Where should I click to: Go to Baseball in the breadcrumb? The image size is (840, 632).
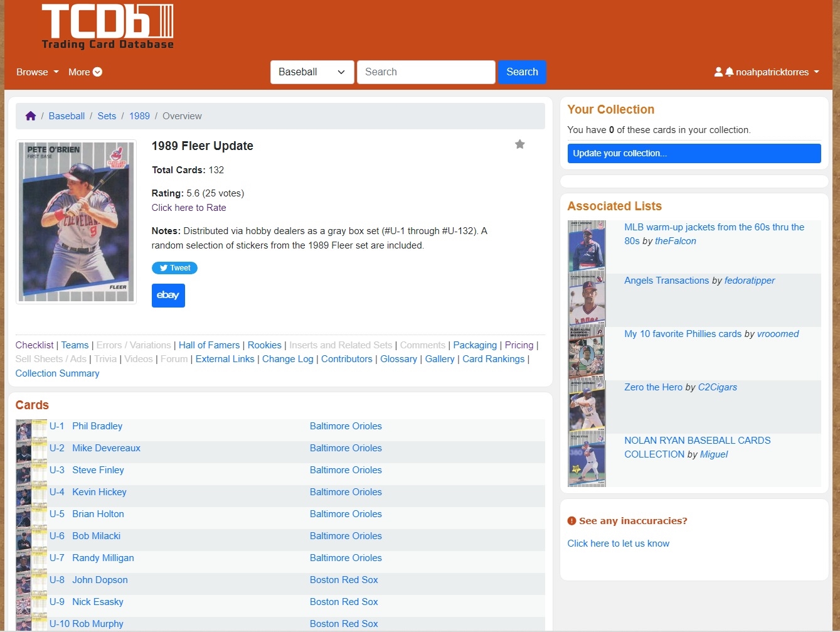(66, 116)
